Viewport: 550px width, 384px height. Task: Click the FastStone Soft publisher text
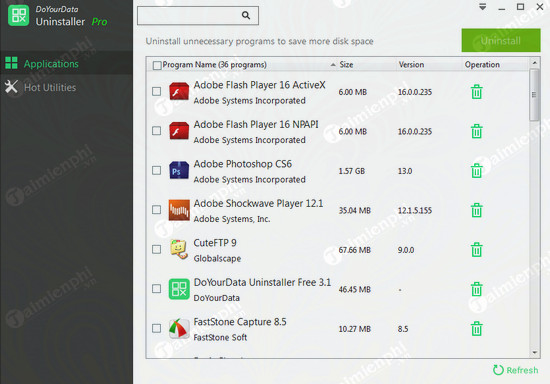click(220, 337)
